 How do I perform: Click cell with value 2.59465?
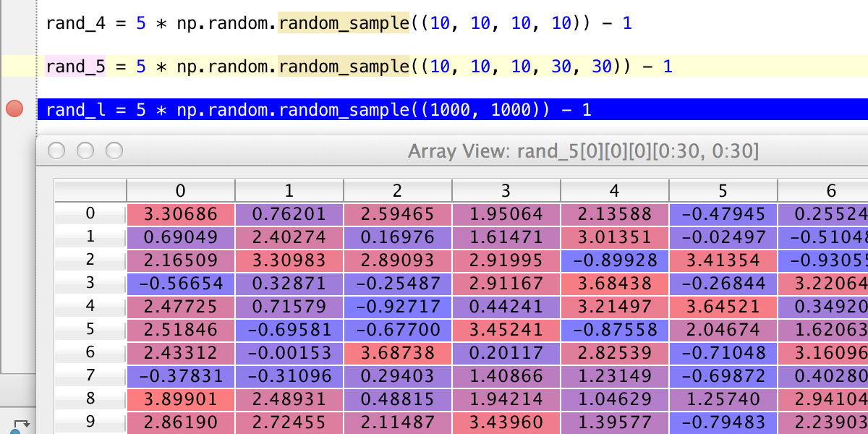click(398, 214)
